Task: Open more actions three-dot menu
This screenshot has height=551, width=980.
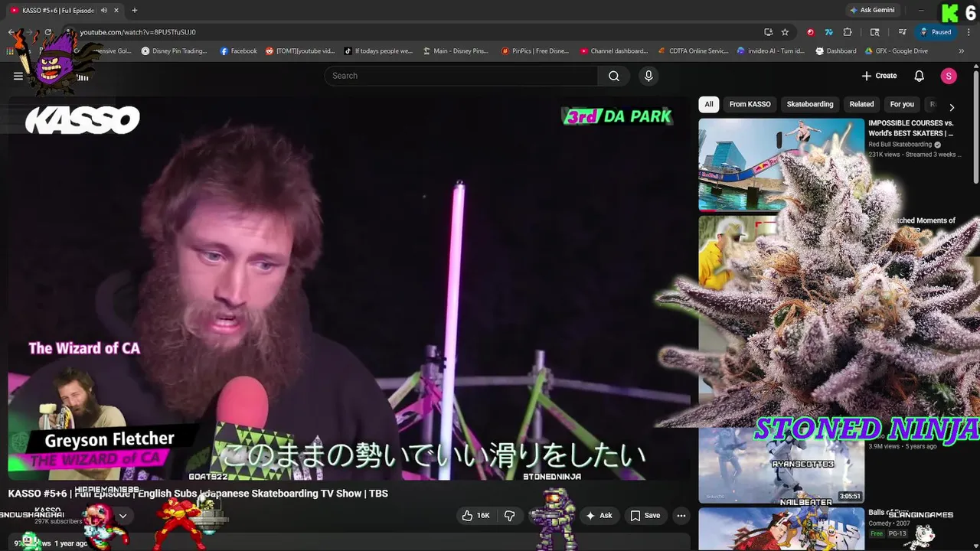Action: tap(681, 516)
